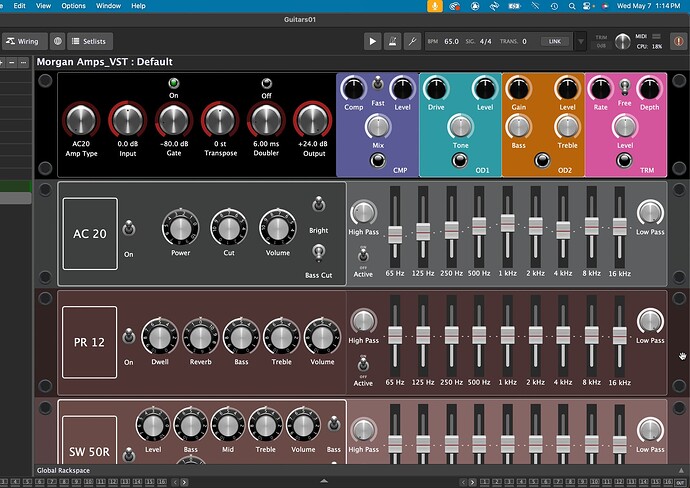Click the AC 20 65 Hz EQ fader

point(395,234)
